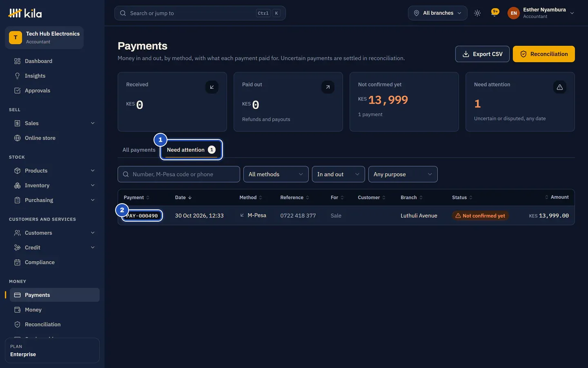
Task: Expand the Credit menu
Action: [55, 247]
